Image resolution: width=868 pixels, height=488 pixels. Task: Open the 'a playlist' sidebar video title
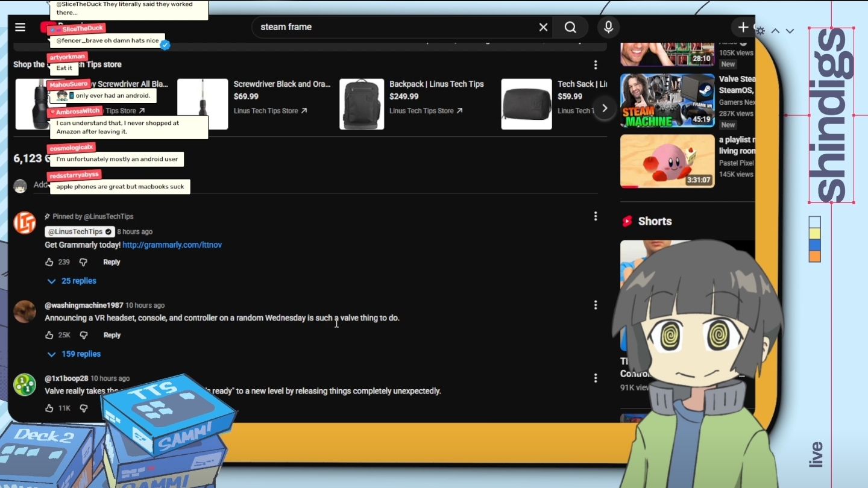[x=737, y=145]
